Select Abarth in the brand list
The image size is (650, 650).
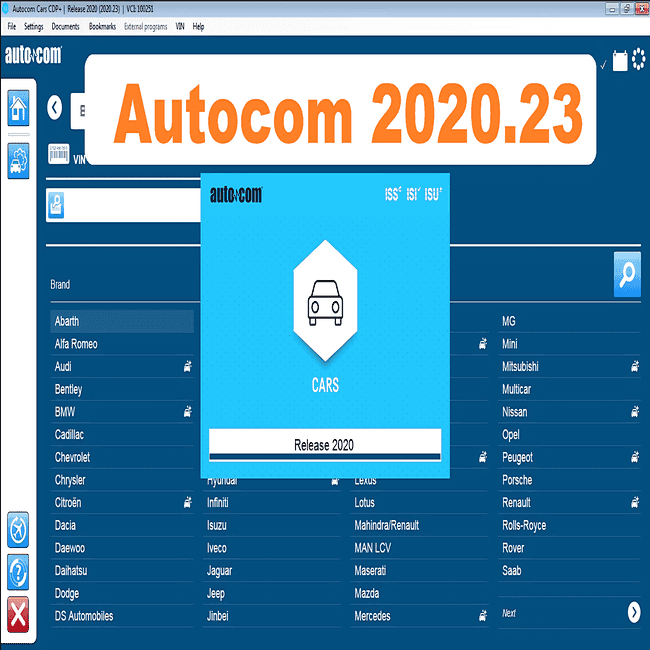click(122, 321)
